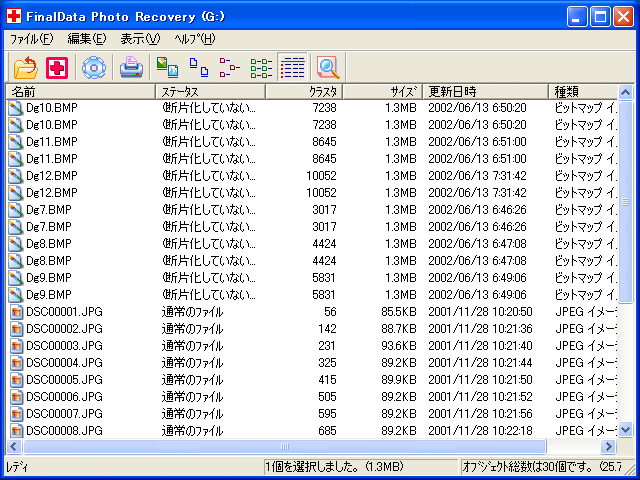
Task: Click the cluster value 505
Action: point(327,397)
